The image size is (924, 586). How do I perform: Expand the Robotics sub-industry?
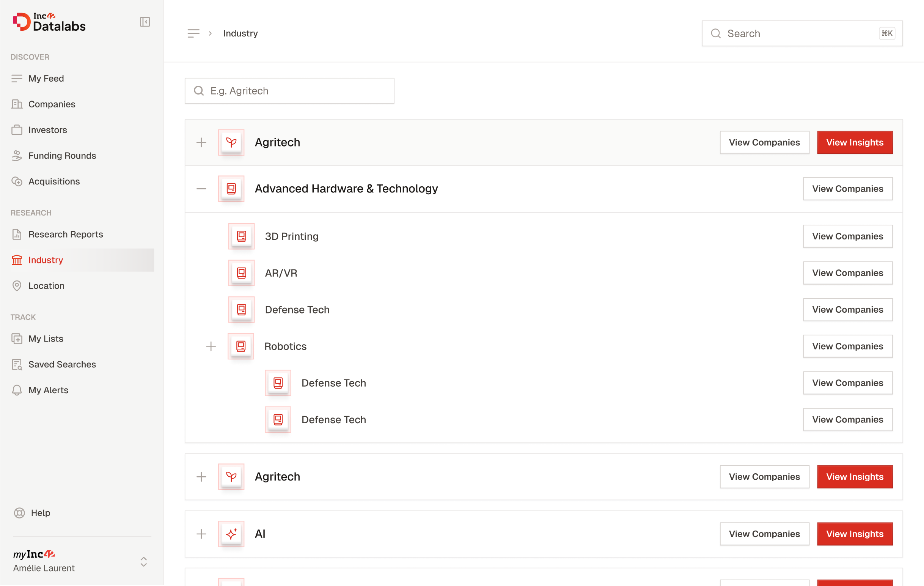coord(211,347)
